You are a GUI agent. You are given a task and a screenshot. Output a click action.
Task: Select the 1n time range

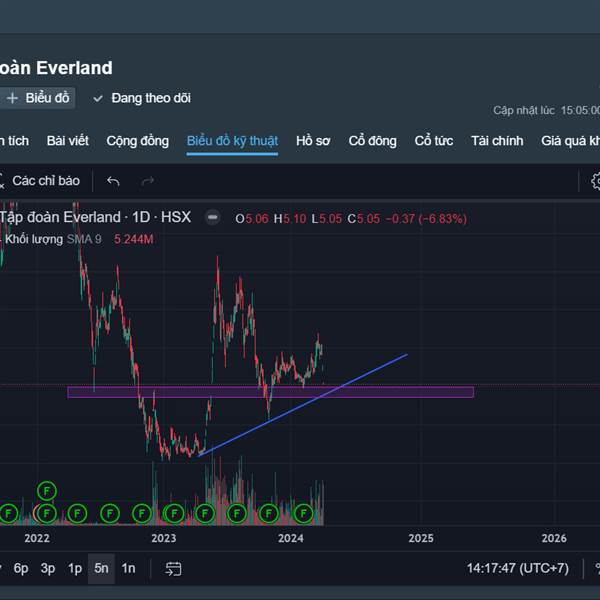coord(129,568)
